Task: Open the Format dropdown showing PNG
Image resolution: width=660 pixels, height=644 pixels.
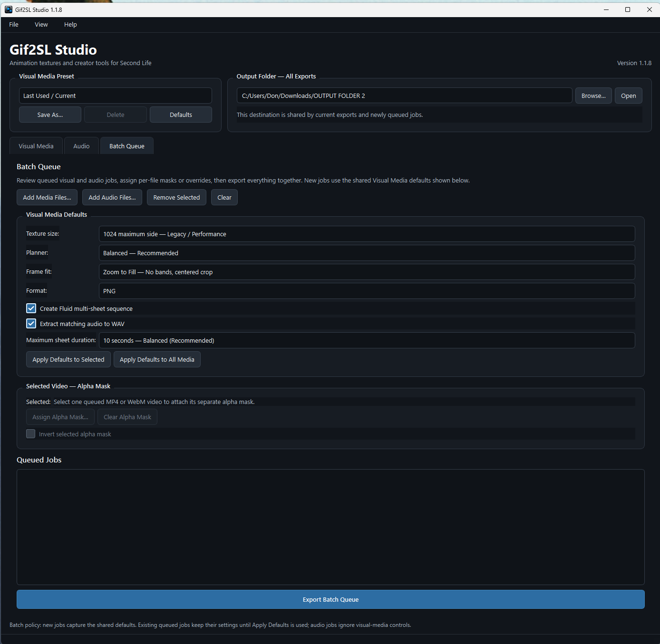Action: click(367, 291)
